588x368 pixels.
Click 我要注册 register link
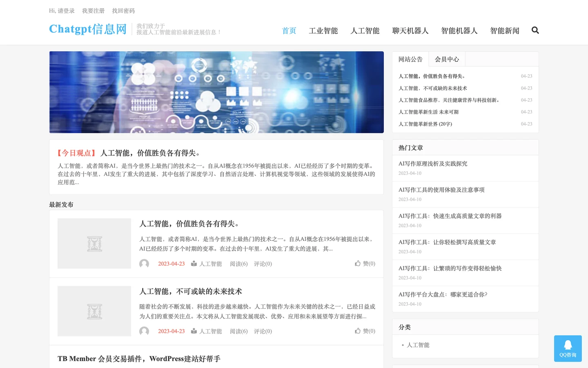(x=93, y=11)
